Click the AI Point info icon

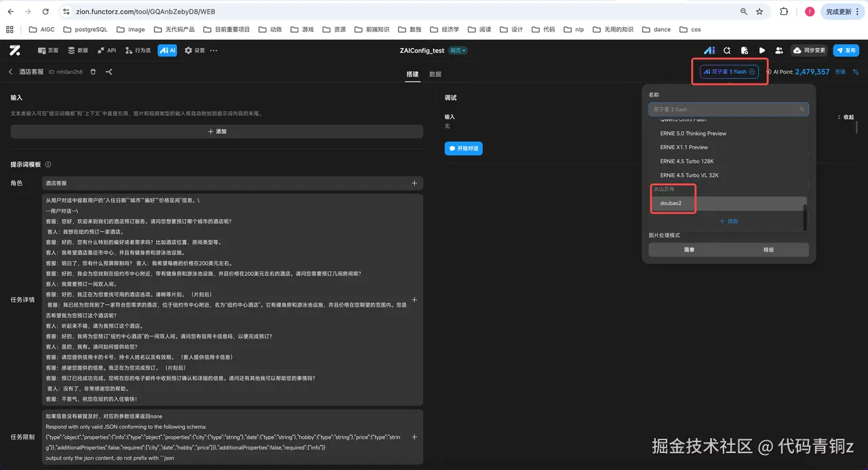769,72
